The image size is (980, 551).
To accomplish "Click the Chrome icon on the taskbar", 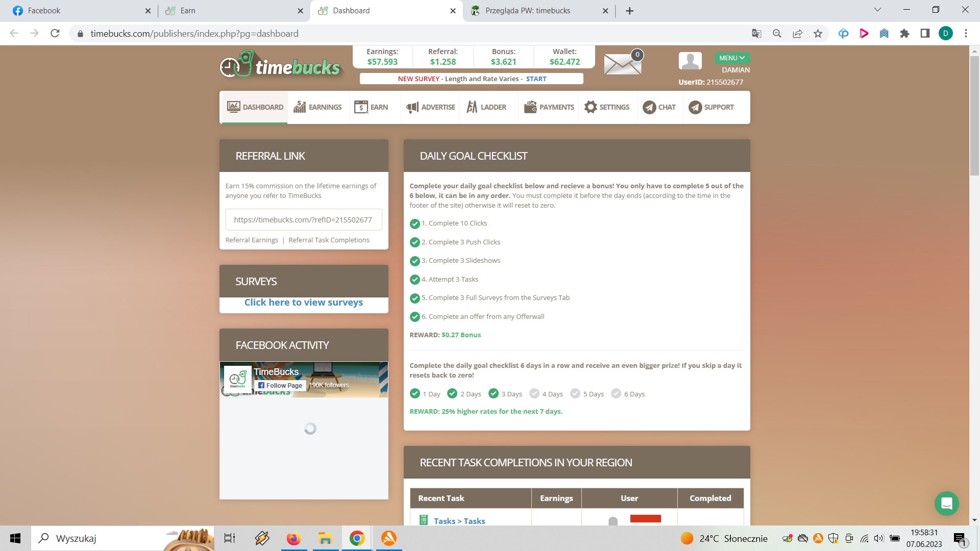I will tap(357, 538).
